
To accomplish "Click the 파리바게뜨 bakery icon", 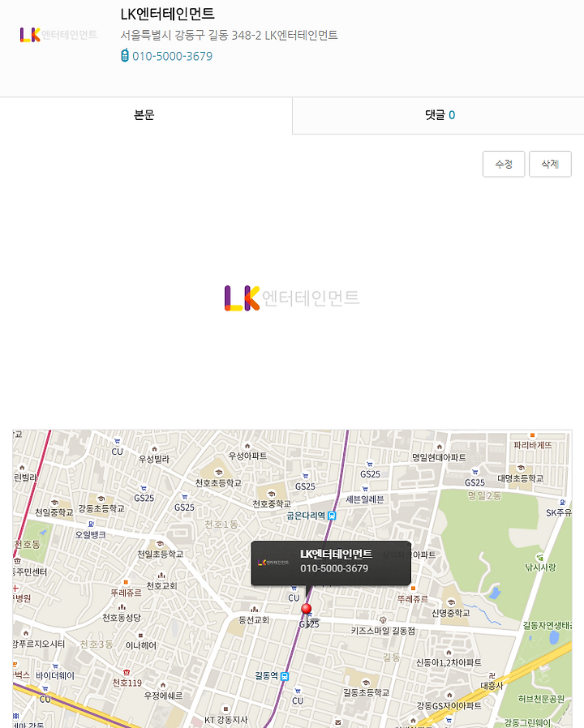I will pos(532,435).
